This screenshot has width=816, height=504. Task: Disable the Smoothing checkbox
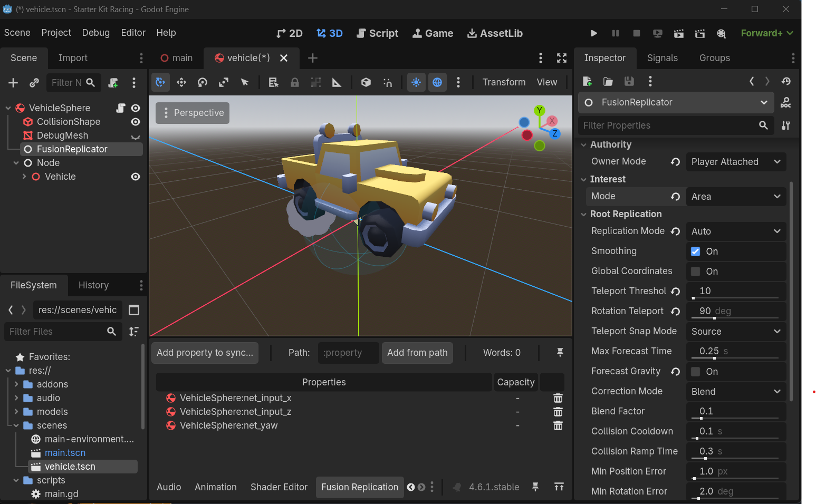[x=696, y=251]
